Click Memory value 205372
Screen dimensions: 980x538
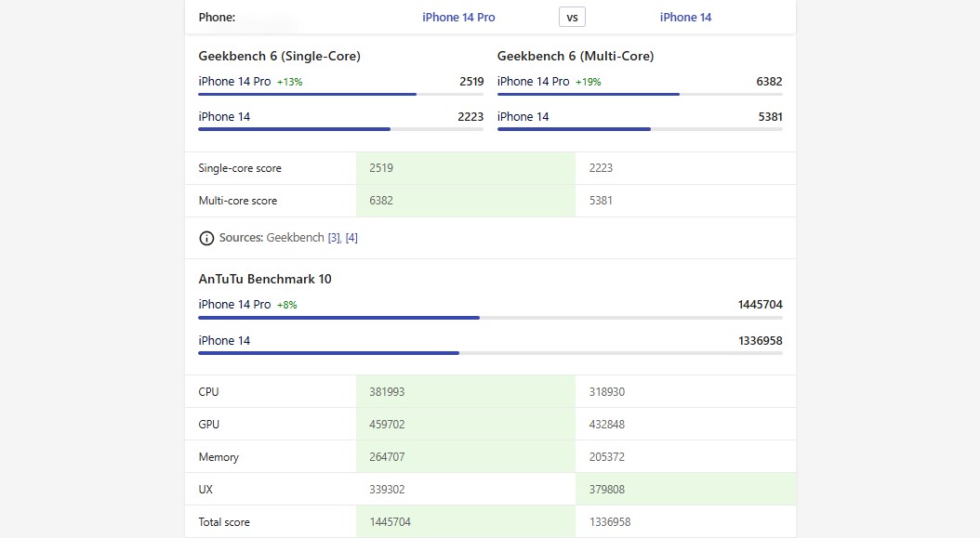pos(607,457)
